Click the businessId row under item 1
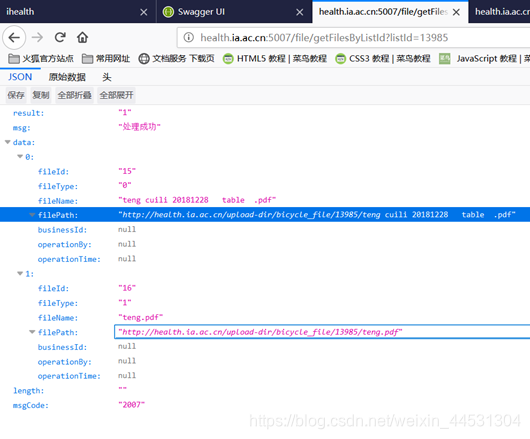The height and width of the screenshot is (439, 530). [265, 347]
